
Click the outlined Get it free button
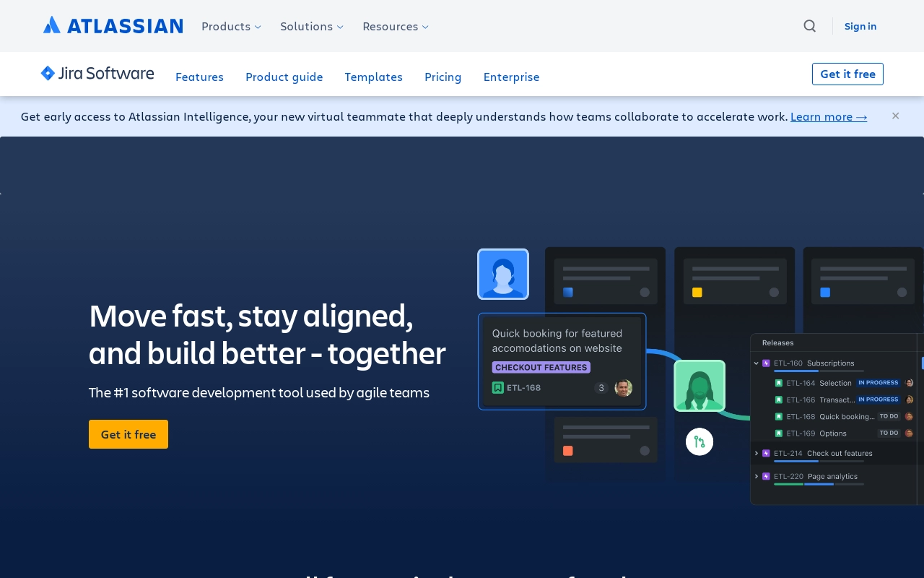tap(847, 74)
